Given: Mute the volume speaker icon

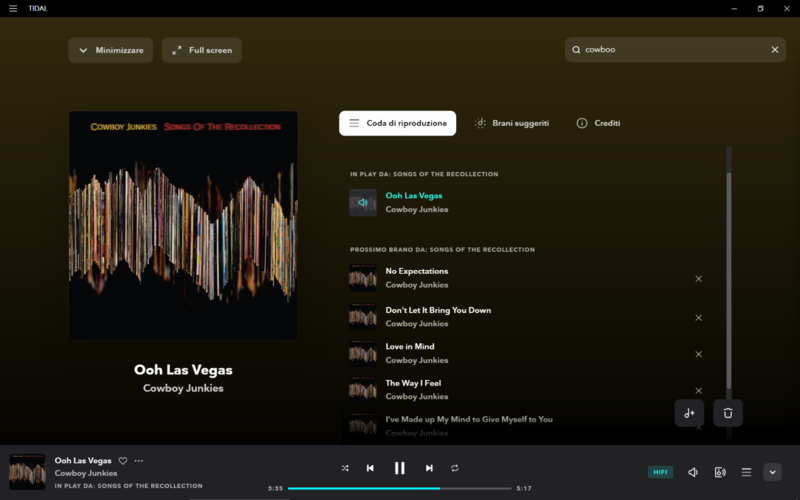Looking at the screenshot, I should (693, 472).
